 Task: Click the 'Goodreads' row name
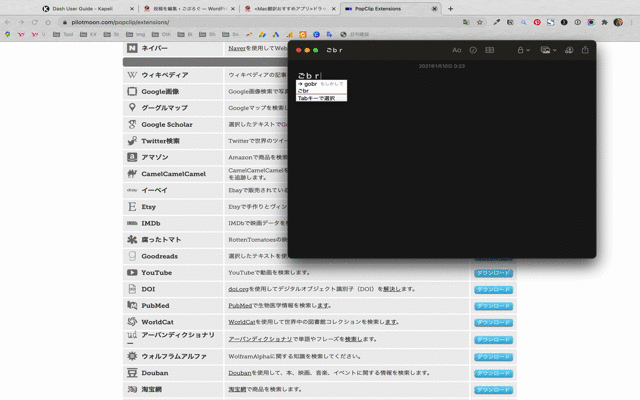click(160, 256)
